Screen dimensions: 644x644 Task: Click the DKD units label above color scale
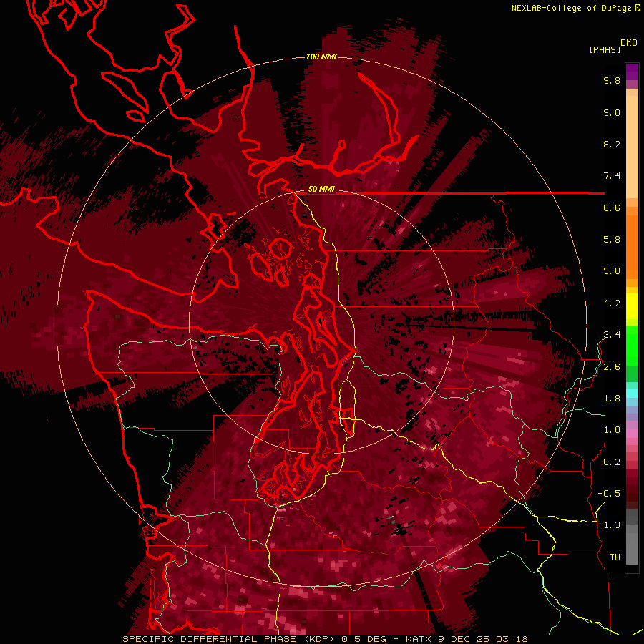(629, 43)
